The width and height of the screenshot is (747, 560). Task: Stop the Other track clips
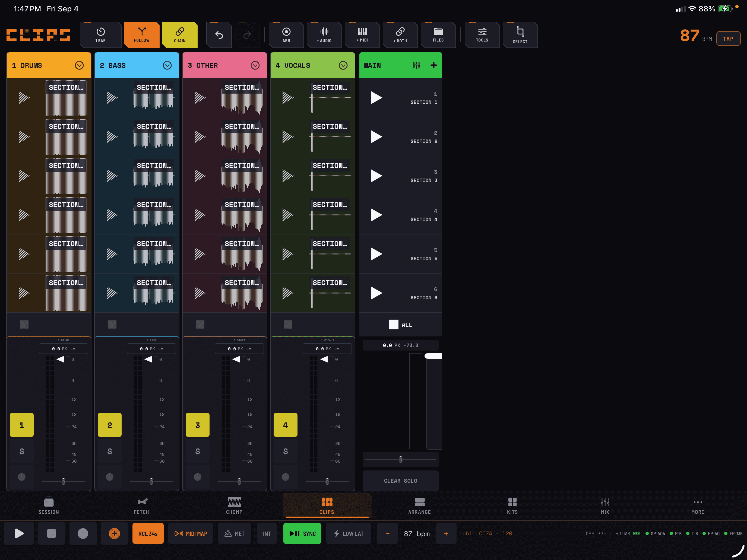tap(200, 325)
